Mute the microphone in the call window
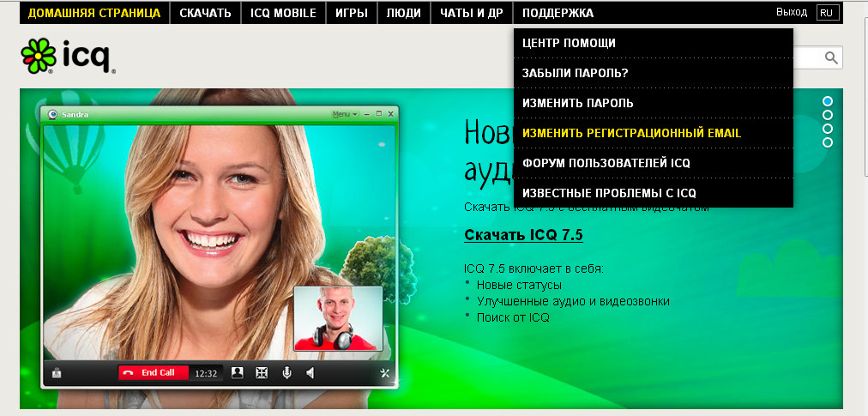Screen dimensions: 868x416 (x=286, y=373)
